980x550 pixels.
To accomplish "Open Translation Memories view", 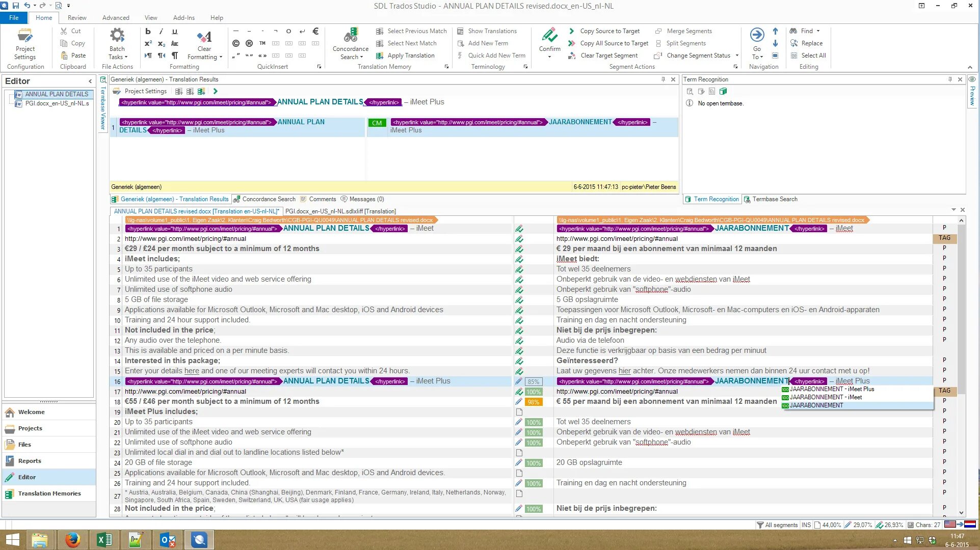I will (x=49, y=493).
